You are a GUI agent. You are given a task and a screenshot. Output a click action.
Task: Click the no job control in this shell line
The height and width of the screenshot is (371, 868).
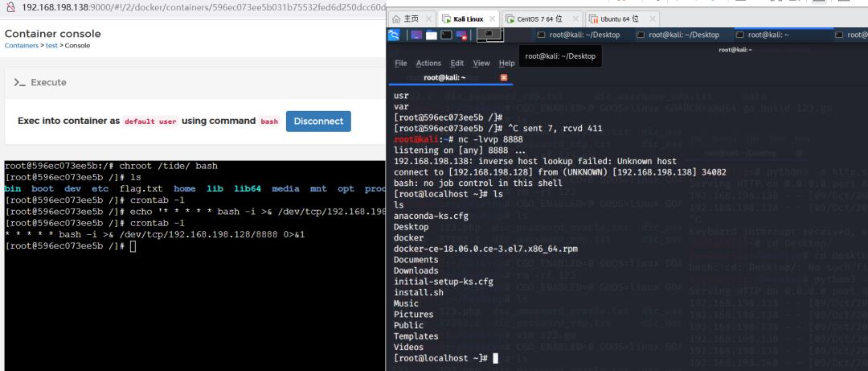click(478, 183)
